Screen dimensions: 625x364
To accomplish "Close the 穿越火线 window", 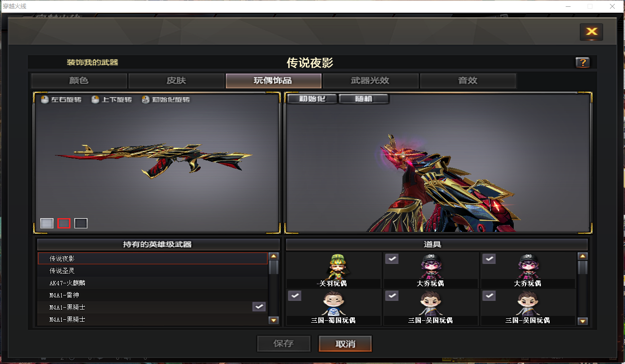I will (612, 6).
